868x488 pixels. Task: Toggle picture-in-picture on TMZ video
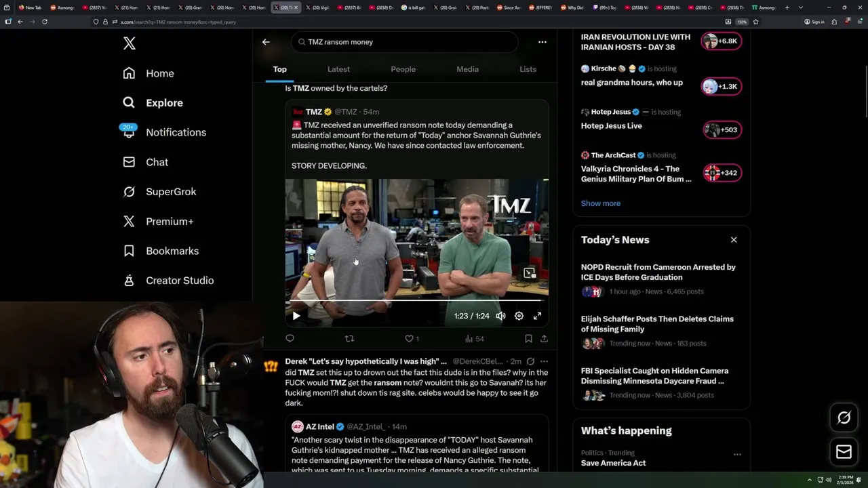530,273
